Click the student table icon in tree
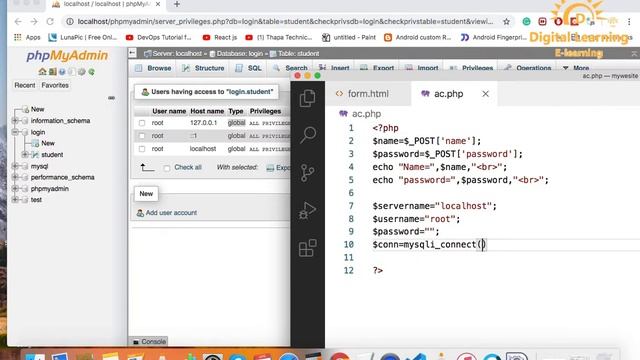This screenshot has width=640, height=360. pyautogui.click(x=35, y=155)
